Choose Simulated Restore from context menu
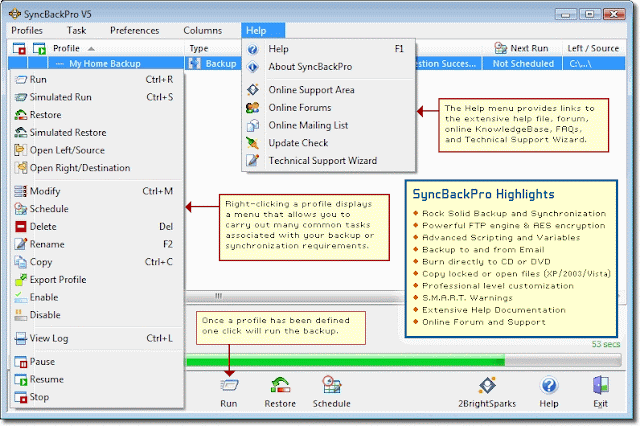The image size is (640, 426). pyautogui.click(x=96, y=133)
